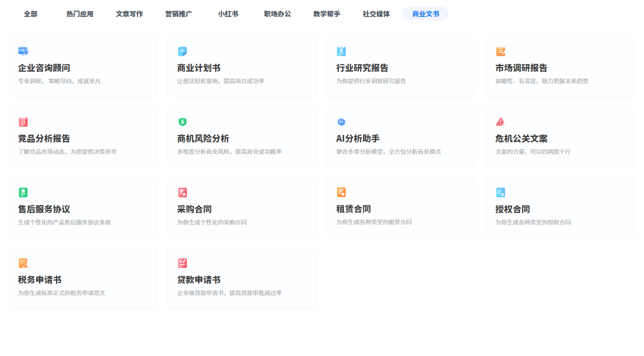Click the 企业咨询顾问 card icon
The width and height of the screenshot is (644, 356).
[x=23, y=51]
